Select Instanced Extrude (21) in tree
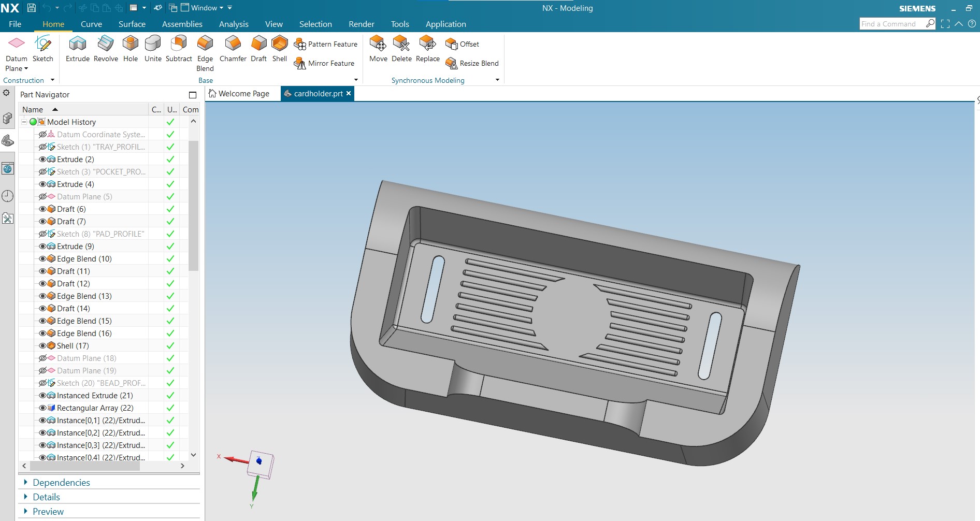 pos(95,396)
